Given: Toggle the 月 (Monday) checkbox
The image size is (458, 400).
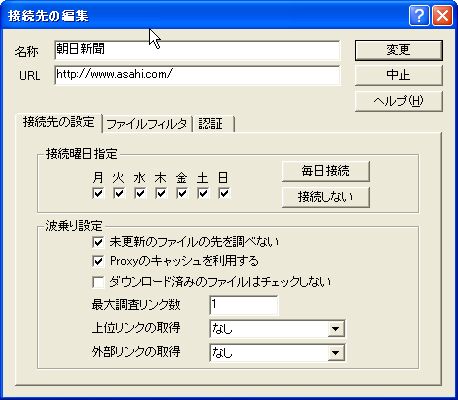Looking at the screenshot, I should [x=98, y=193].
